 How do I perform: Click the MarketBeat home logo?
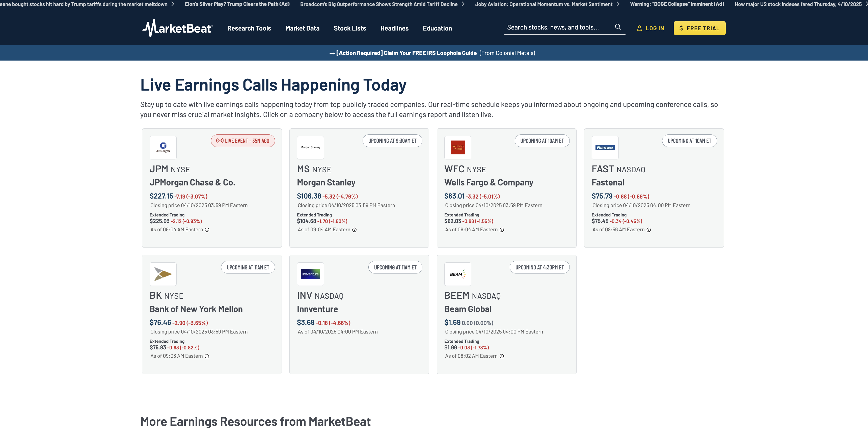(x=178, y=28)
